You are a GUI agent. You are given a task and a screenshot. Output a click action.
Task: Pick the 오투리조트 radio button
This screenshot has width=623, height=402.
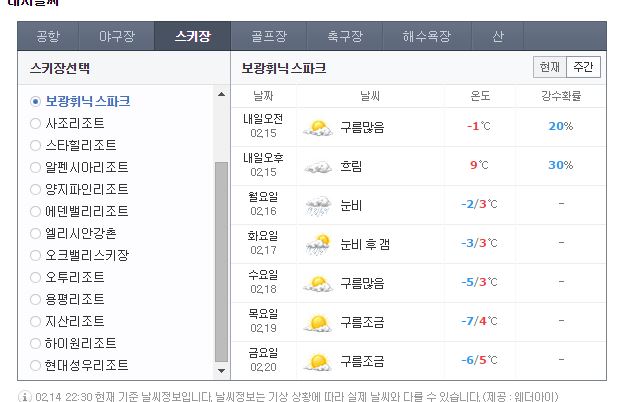tap(35, 277)
